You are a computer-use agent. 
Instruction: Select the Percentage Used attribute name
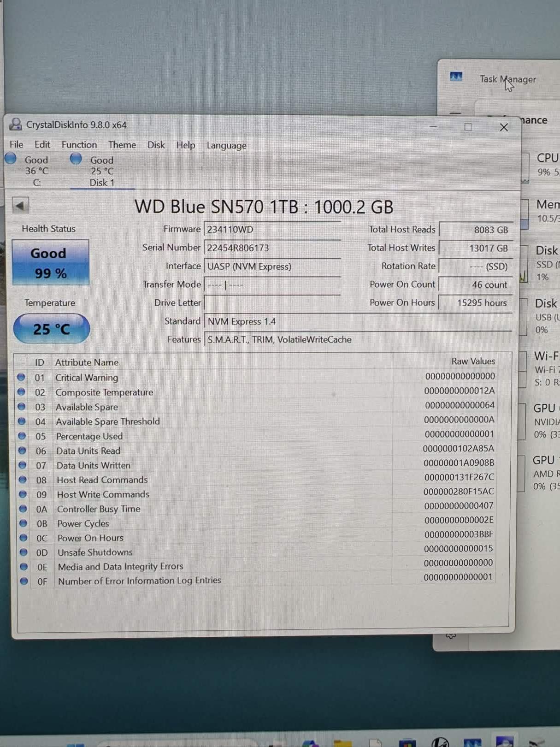pos(89,436)
